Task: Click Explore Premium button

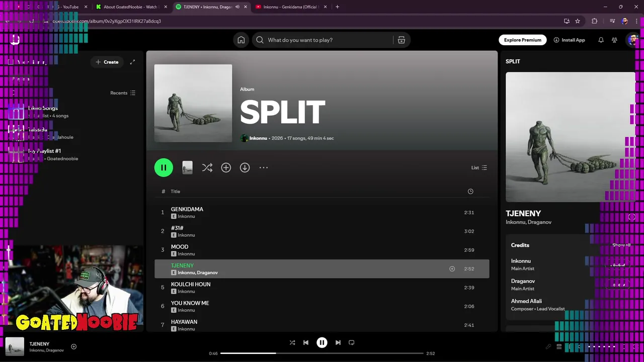Action: (523, 40)
